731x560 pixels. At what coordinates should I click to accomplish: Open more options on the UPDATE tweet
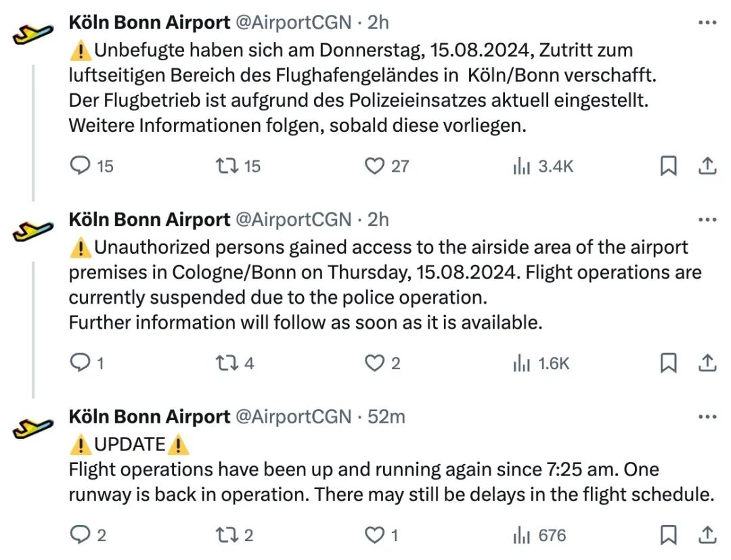(707, 417)
